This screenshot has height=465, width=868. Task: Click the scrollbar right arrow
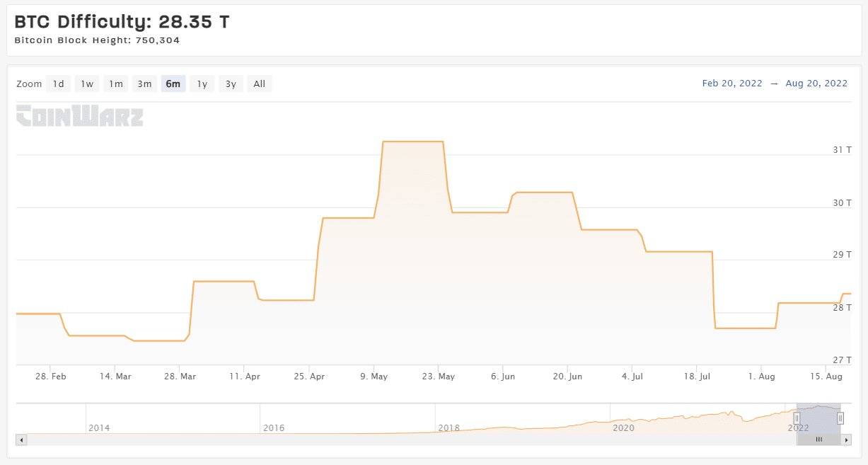pos(846,440)
